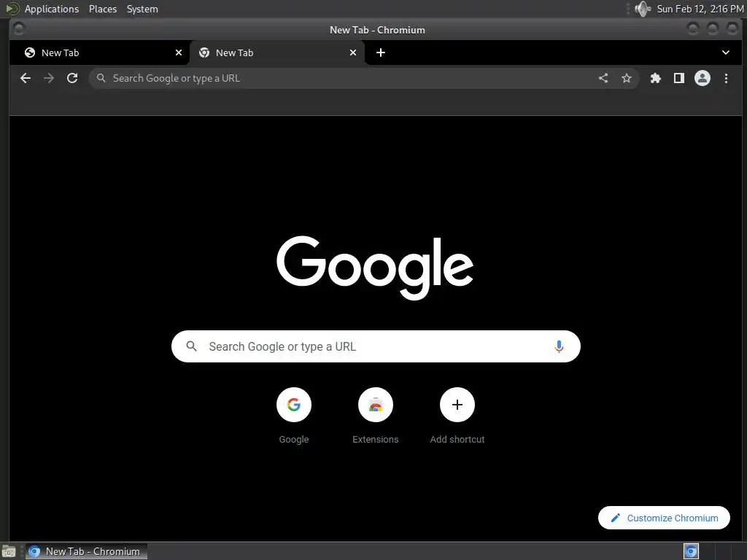The height and width of the screenshot is (560, 747).
Task: Open the three-dot Chromium menu
Action: (726, 78)
